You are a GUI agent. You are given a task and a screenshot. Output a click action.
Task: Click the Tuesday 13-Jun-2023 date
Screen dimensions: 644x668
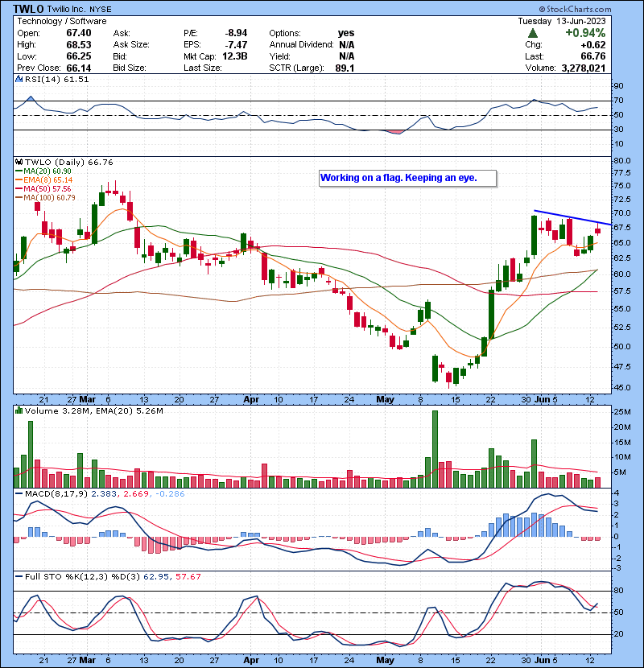562,21
